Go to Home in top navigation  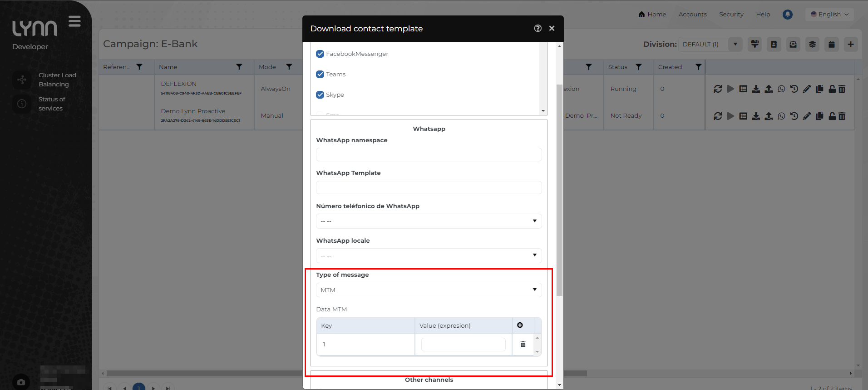652,15
